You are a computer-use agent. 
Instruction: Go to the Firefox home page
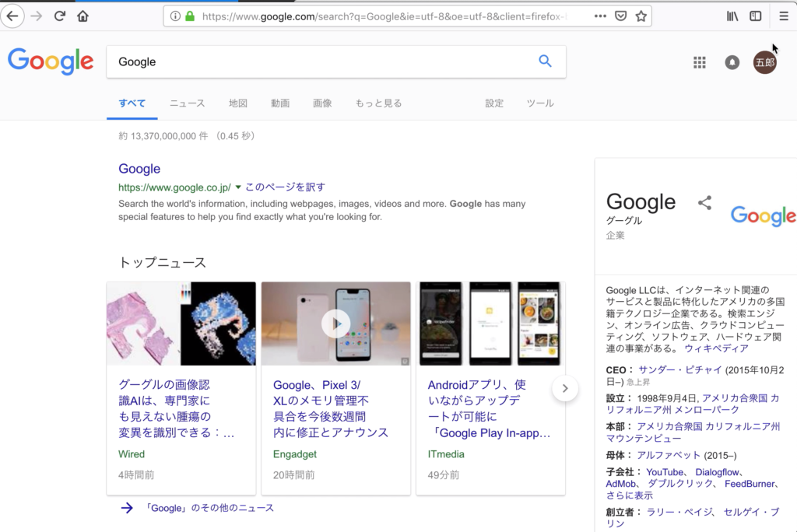click(x=83, y=16)
